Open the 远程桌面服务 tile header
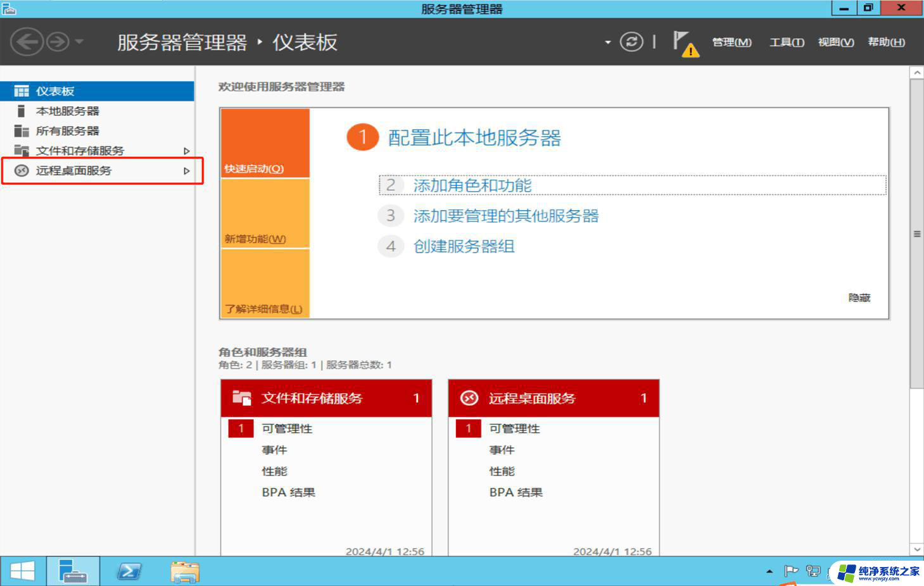This screenshot has width=924, height=586. 554,398
